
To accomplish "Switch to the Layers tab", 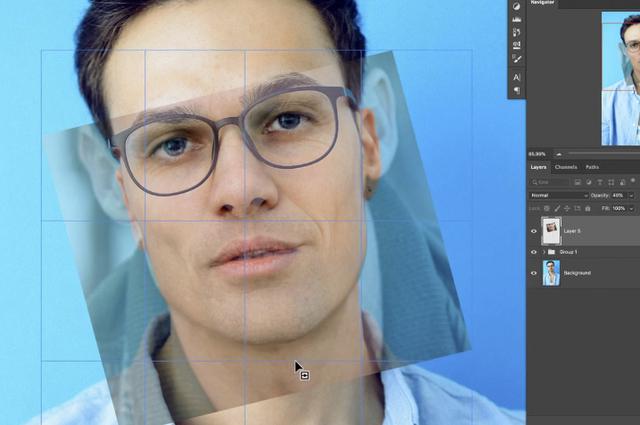I will click(x=538, y=167).
